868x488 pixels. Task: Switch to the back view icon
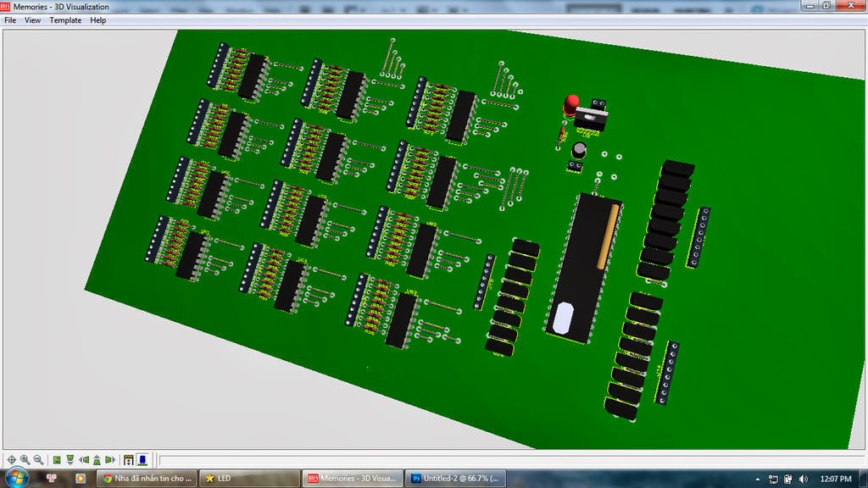[x=97, y=460]
